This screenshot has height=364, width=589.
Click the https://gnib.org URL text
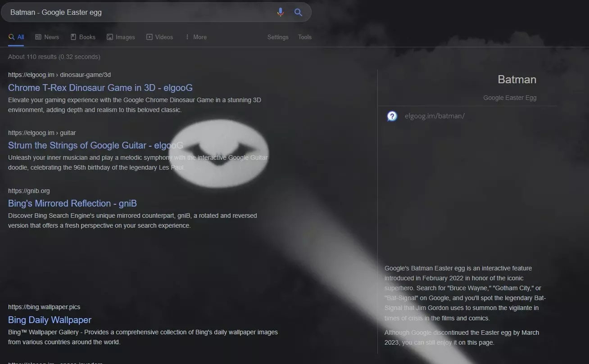point(29,191)
